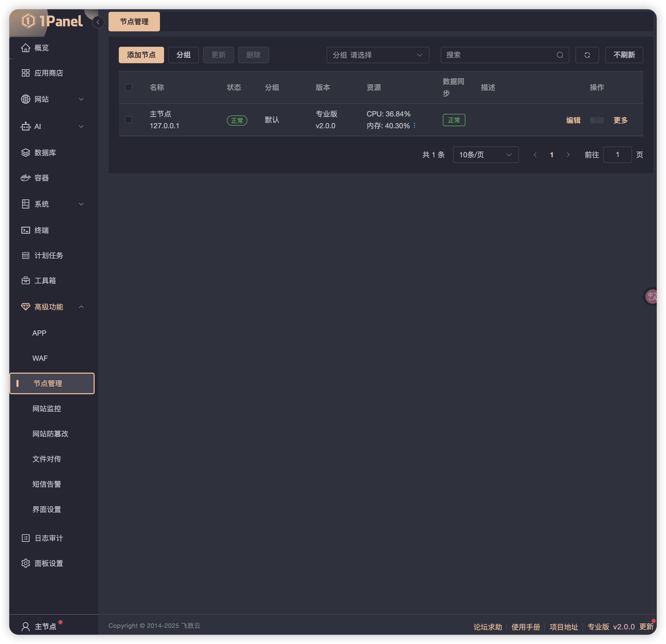
Task: Click the floating translate icon
Action: coord(651,297)
